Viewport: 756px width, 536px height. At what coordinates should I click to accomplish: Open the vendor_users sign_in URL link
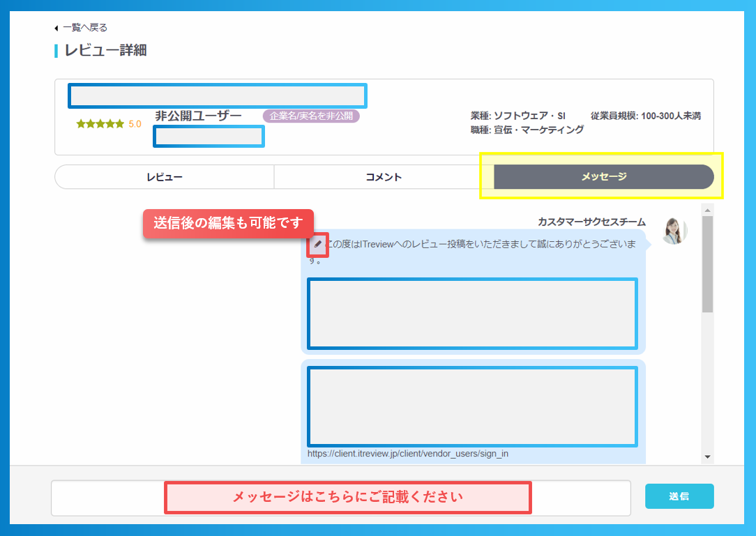pos(408,453)
